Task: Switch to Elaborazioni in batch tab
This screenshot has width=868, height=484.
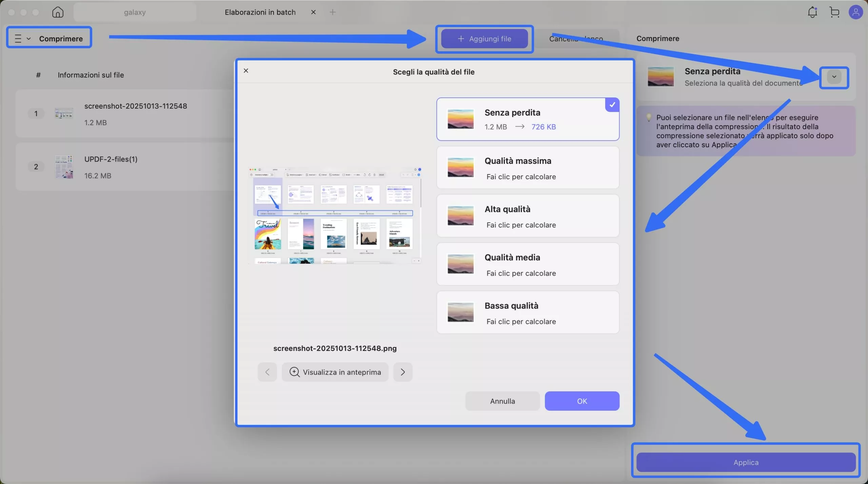Action: click(260, 12)
